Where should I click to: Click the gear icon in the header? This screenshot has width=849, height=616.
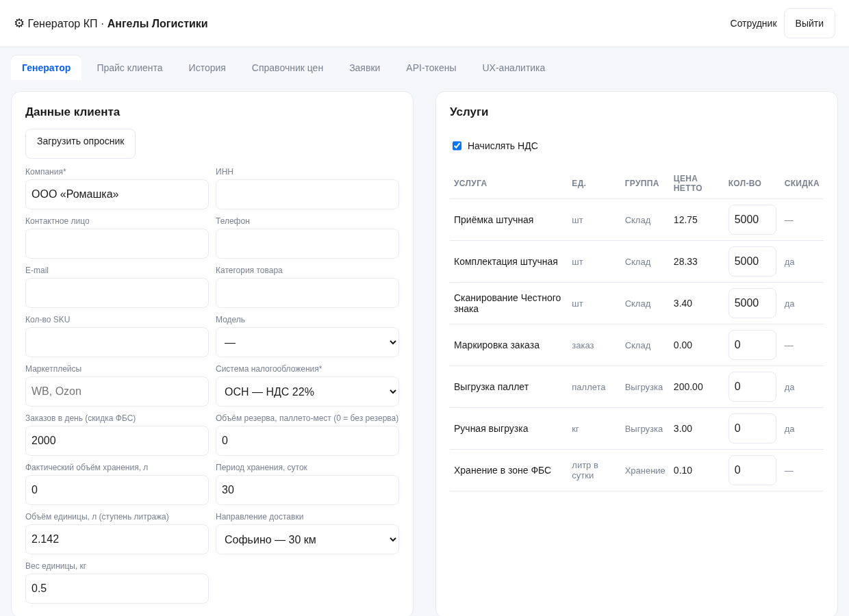click(19, 23)
